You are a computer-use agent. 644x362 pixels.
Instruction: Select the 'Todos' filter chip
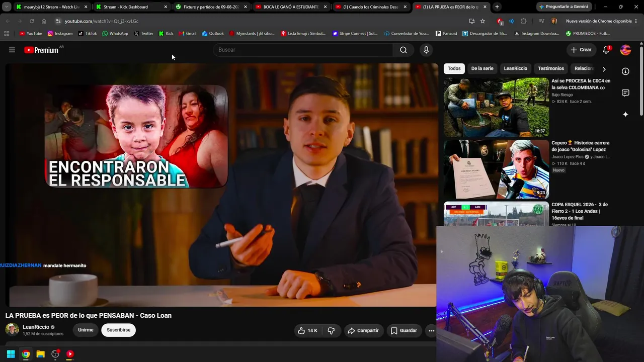coord(454,68)
